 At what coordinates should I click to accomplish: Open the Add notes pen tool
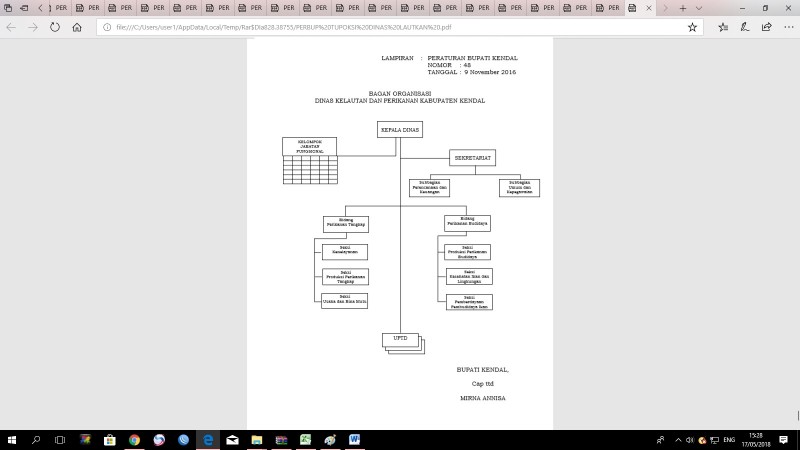[741, 27]
